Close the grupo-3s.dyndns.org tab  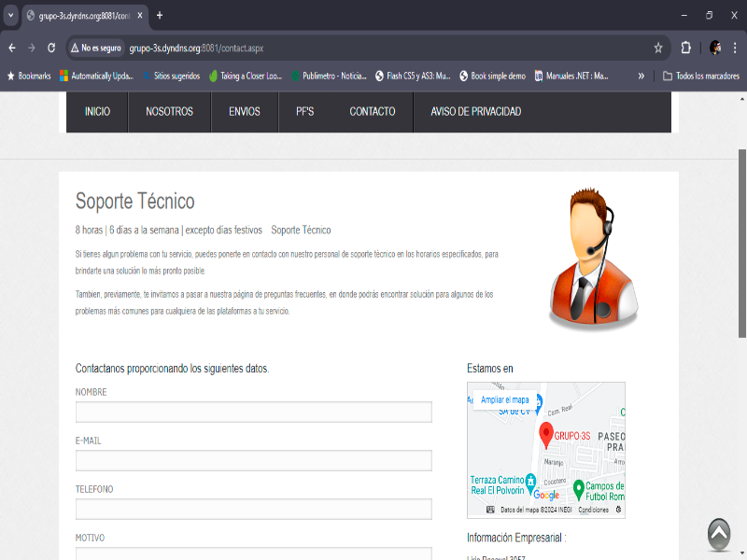point(140,16)
